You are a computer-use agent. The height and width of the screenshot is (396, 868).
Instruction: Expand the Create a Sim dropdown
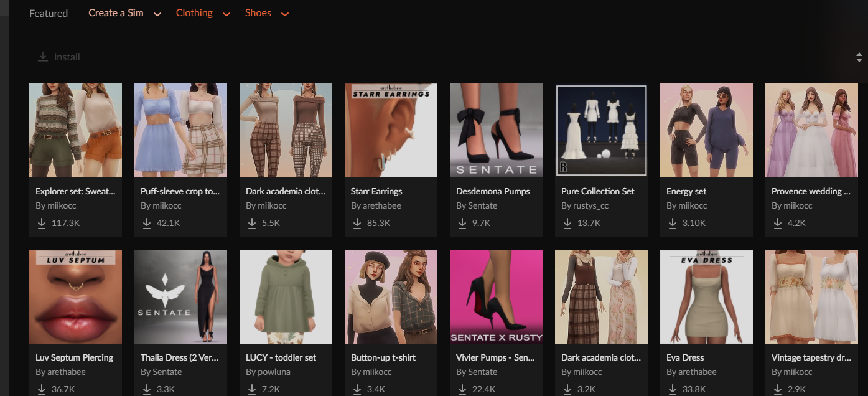pyautogui.click(x=157, y=14)
